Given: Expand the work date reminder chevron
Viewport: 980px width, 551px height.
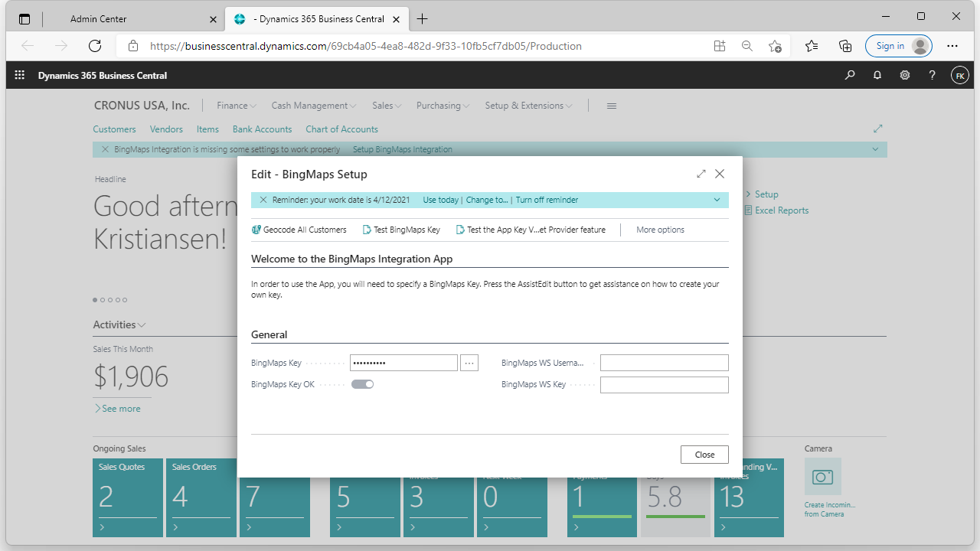Looking at the screenshot, I should click(x=717, y=200).
